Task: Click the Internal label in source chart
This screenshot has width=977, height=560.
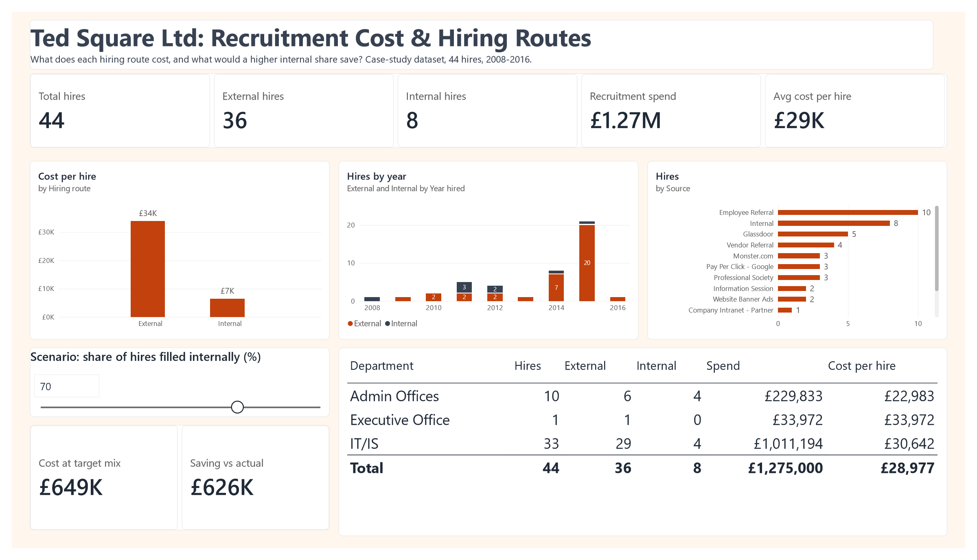Action: click(x=762, y=223)
